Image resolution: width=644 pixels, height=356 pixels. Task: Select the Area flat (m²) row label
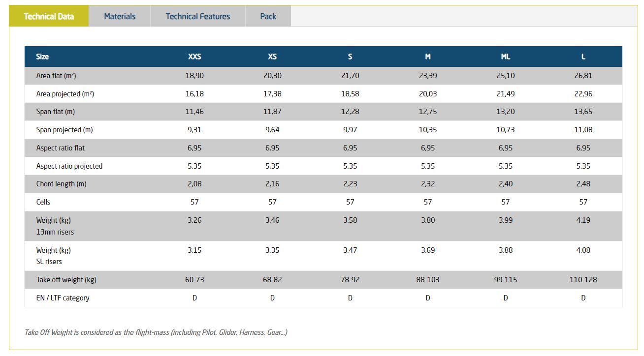pyautogui.click(x=56, y=76)
